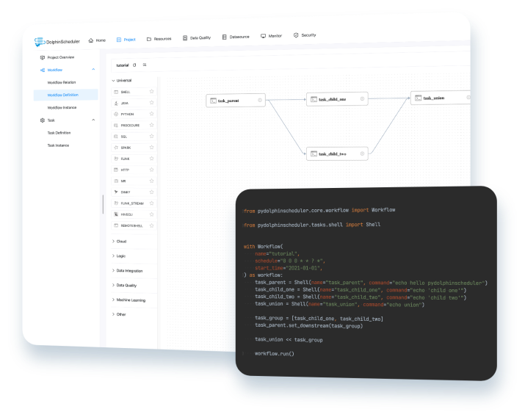Click the copy icon beside tutorial name
The width and height of the screenshot is (525, 420).
[x=134, y=65]
